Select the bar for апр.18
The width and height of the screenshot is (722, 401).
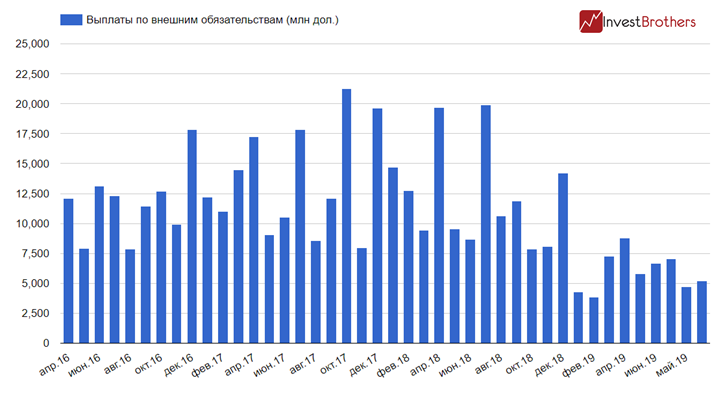[x=439, y=225]
